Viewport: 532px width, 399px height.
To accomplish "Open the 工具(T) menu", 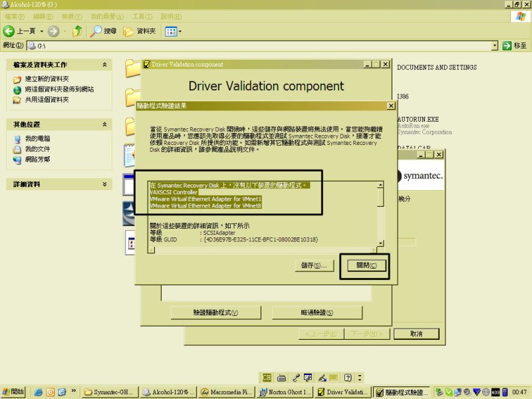I will [x=142, y=16].
